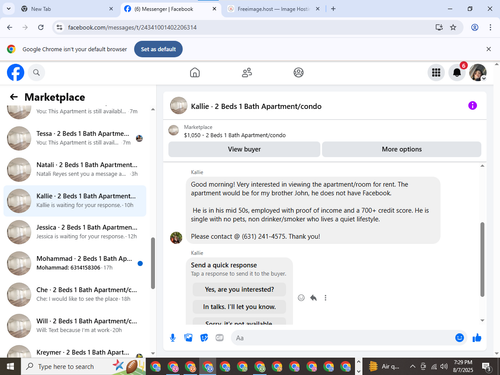Screen dimensions: 500x375
Task: Show hidden system tray icons
Action: (x=412, y=367)
